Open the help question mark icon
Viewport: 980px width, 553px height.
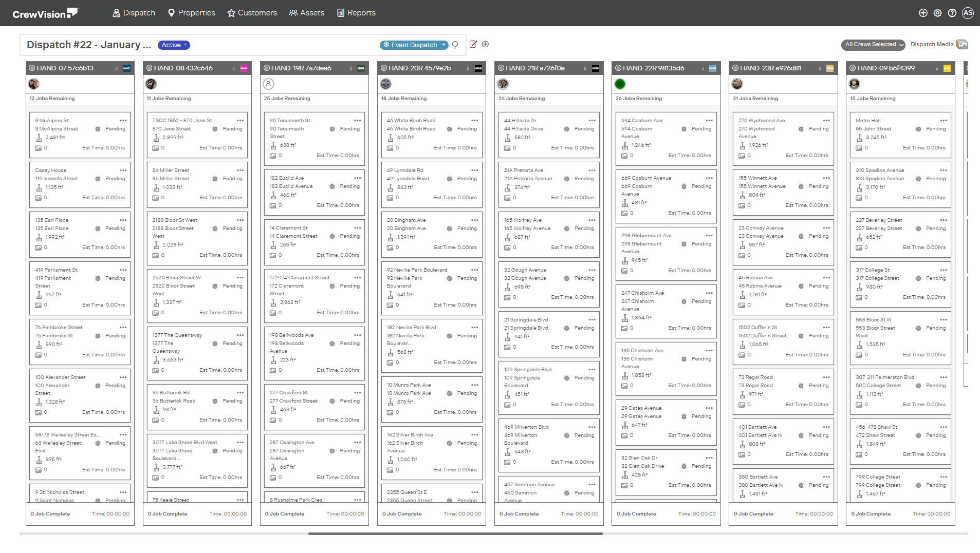[952, 13]
